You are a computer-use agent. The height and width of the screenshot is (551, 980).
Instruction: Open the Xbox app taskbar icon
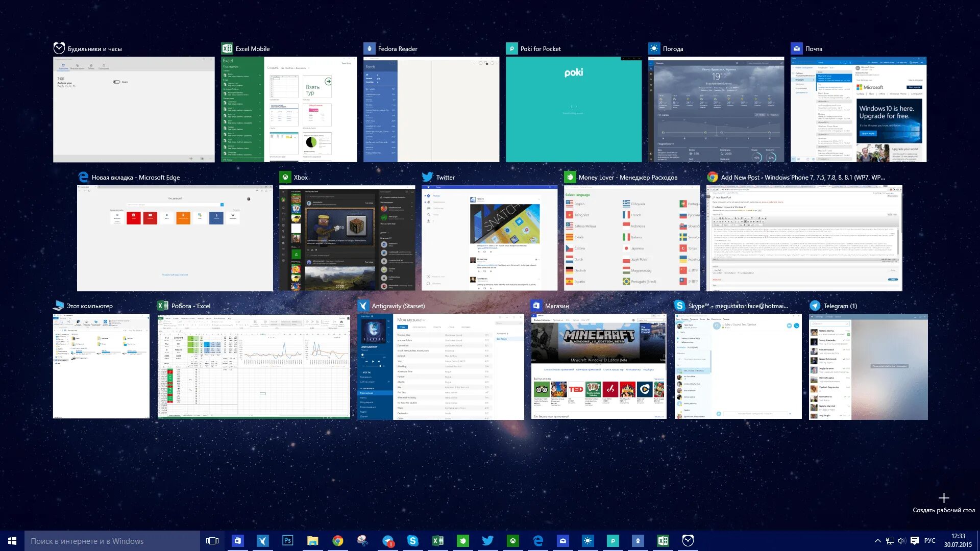coord(512,541)
